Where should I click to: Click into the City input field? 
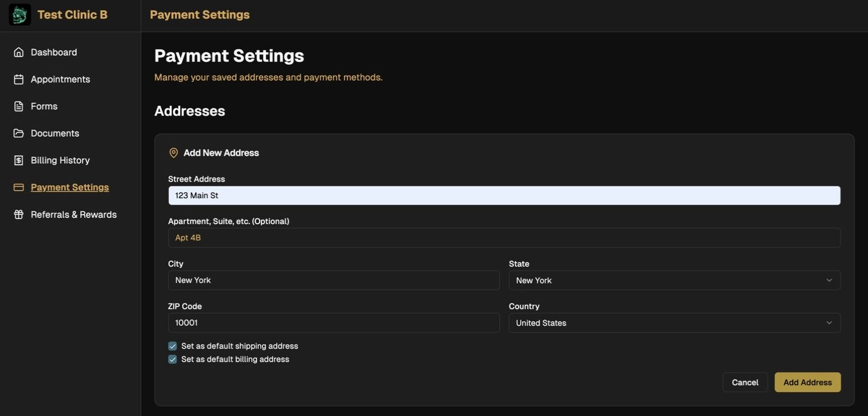pyautogui.click(x=334, y=280)
